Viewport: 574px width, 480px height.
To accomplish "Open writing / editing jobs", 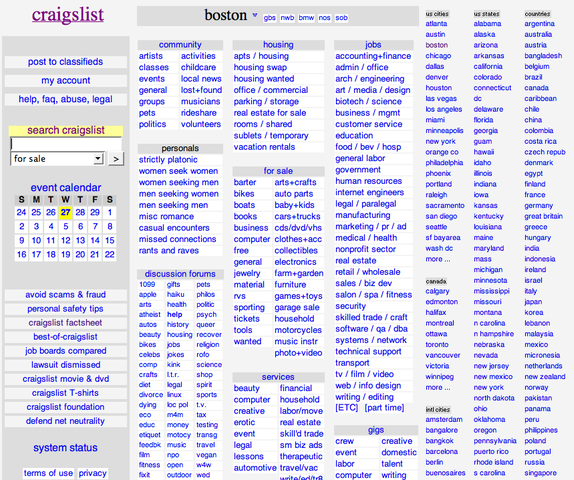I will pos(364,397).
